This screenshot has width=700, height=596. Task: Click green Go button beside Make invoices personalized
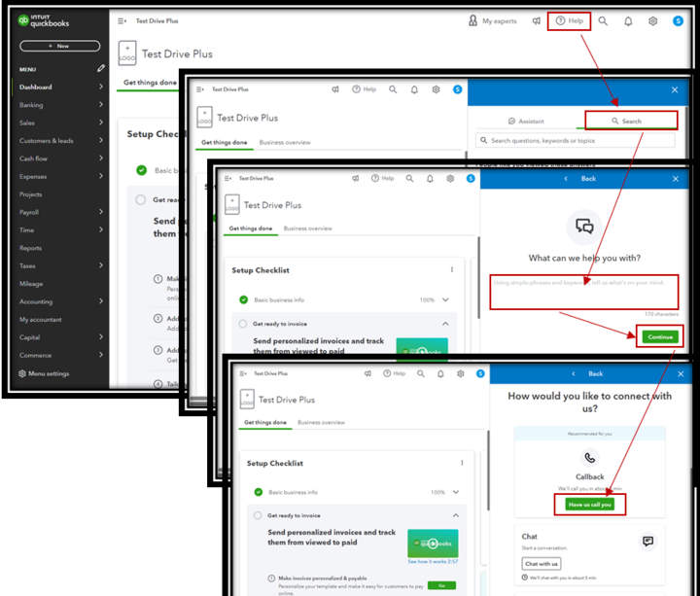441,585
